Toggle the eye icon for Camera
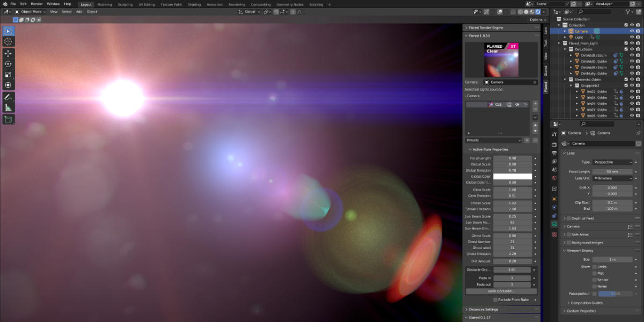The width and height of the screenshot is (644, 322). pyautogui.click(x=632, y=31)
